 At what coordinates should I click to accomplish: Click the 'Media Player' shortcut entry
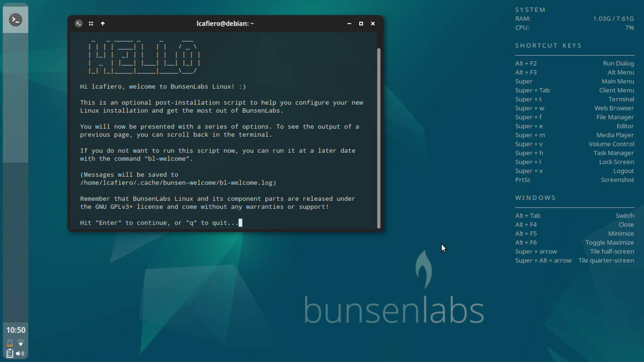tap(615, 135)
